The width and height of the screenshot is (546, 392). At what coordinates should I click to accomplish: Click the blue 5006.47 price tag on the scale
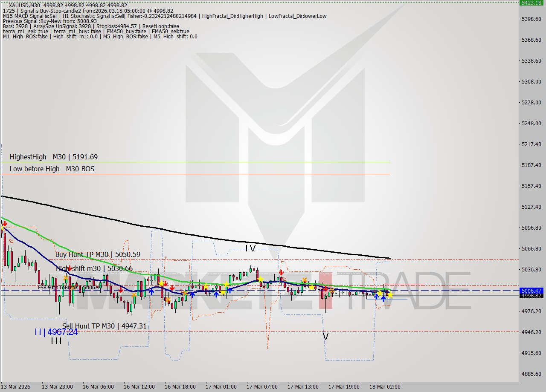[531, 291]
